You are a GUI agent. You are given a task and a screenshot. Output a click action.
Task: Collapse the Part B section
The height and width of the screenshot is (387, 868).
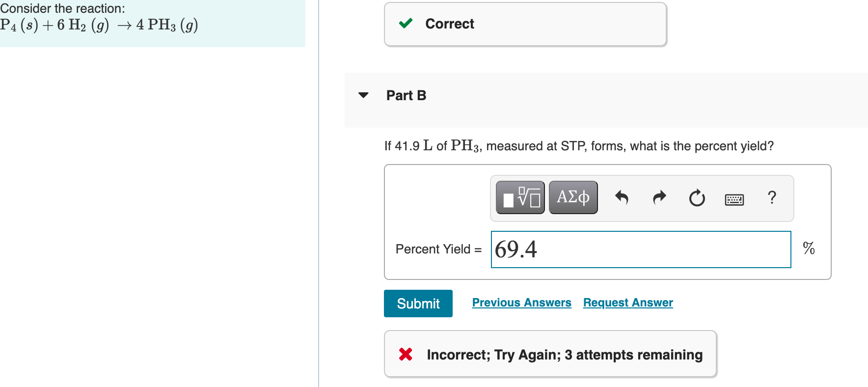(x=363, y=95)
